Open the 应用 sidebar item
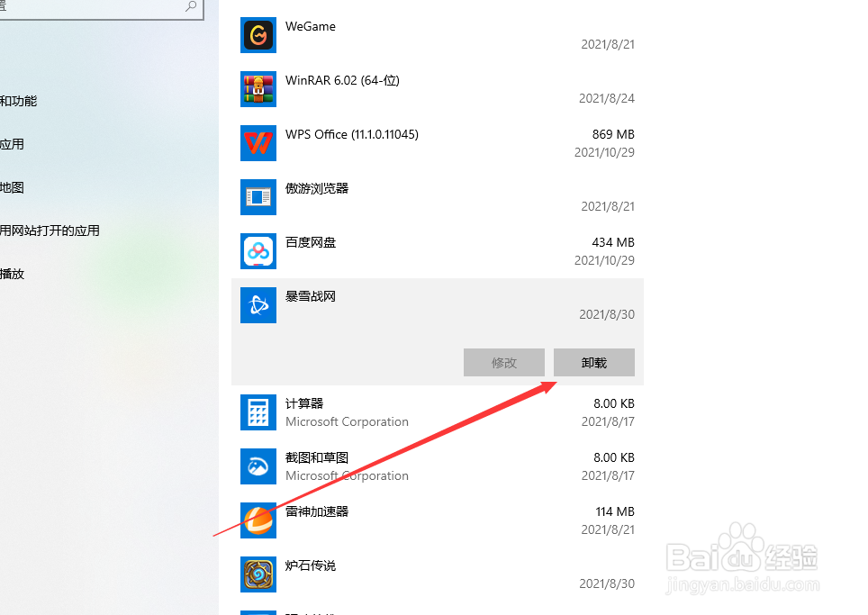This screenshot has width=868, height=615. click(12, 144)
